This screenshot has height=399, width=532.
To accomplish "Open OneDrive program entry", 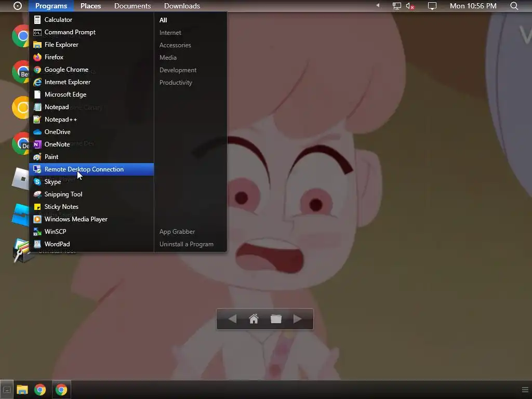I will coord(91,132).
